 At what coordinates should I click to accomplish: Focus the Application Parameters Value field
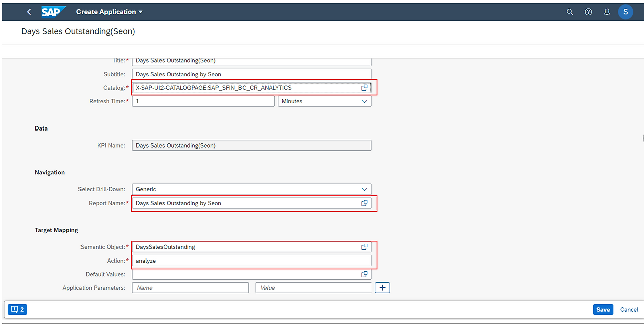[x=313, y=288]
